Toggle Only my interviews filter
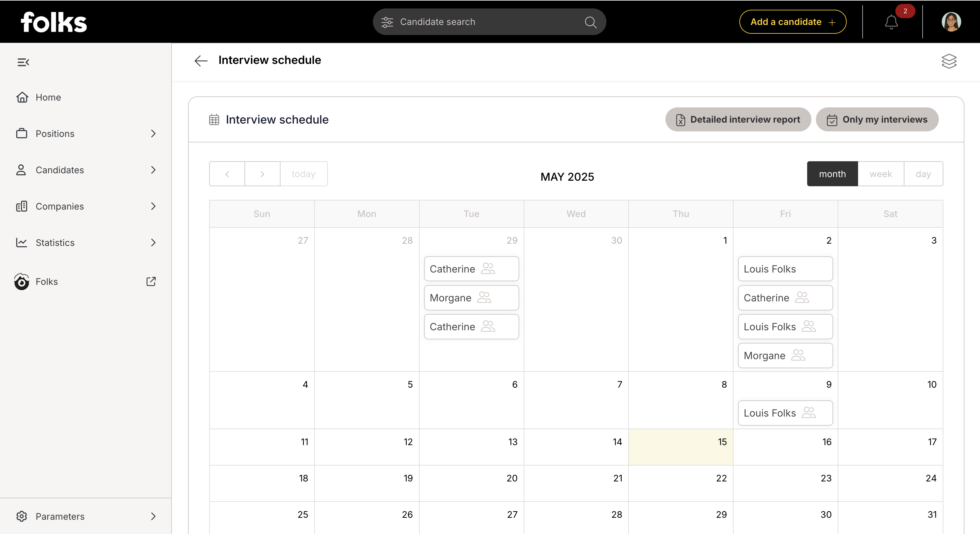Viewport: 980px width, 534px height. (877, 119)
